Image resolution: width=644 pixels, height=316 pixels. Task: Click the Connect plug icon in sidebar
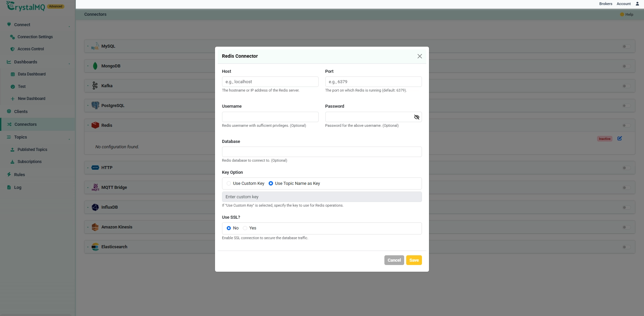[x=9, y=24]
